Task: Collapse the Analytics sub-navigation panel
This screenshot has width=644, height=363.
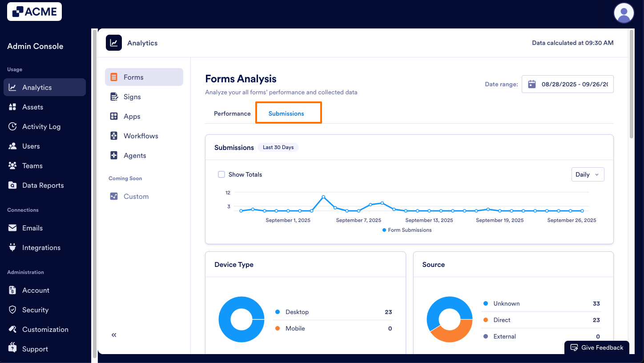Action: 113,335
